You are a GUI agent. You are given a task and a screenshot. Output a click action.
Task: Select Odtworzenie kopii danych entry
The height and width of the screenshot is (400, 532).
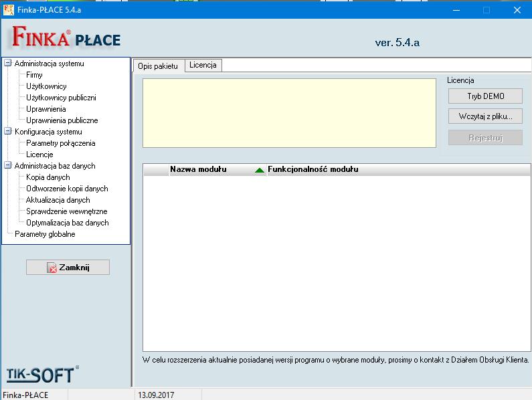click(x=67, y=189)
